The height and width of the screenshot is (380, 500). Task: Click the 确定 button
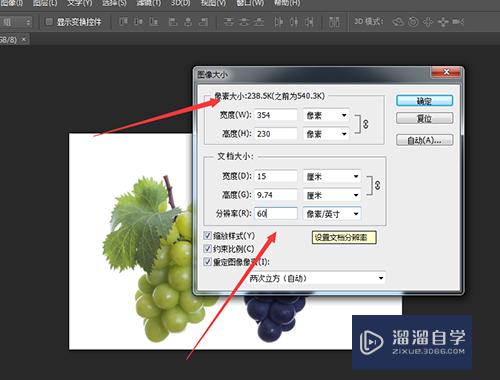(425, 101)
